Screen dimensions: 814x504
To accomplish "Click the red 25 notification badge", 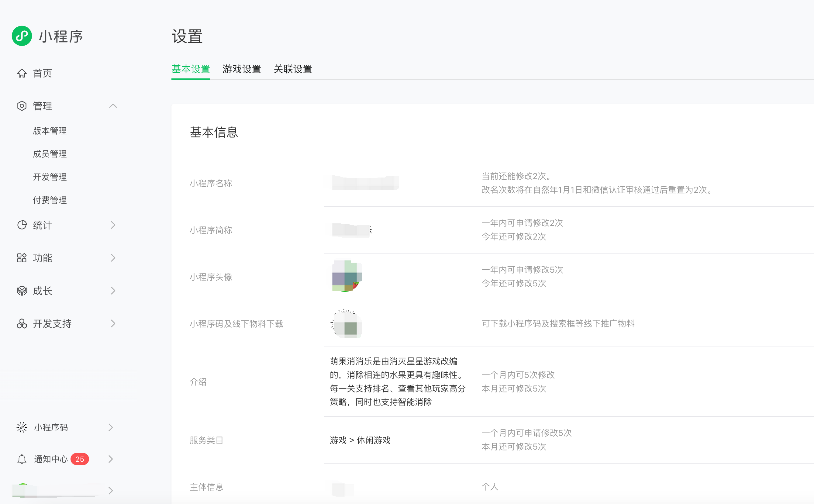I will [80, 459].
